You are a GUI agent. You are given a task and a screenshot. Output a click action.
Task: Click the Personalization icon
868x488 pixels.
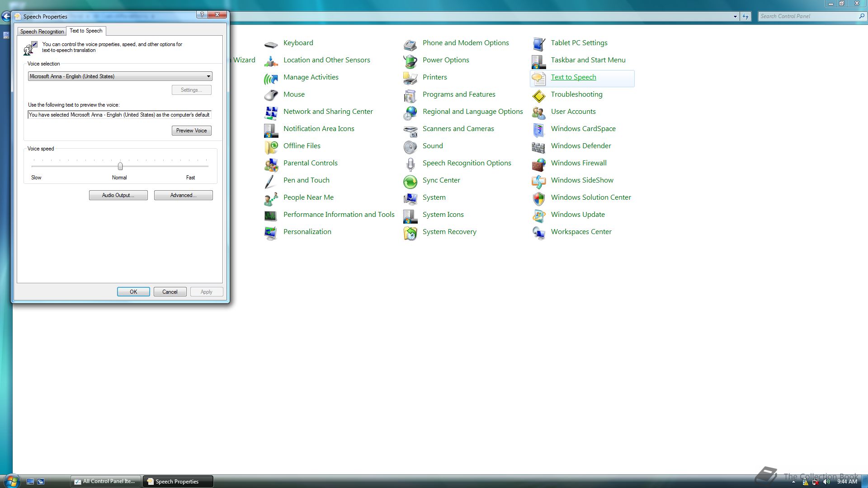pyautogui.click(x=271, y=233)
